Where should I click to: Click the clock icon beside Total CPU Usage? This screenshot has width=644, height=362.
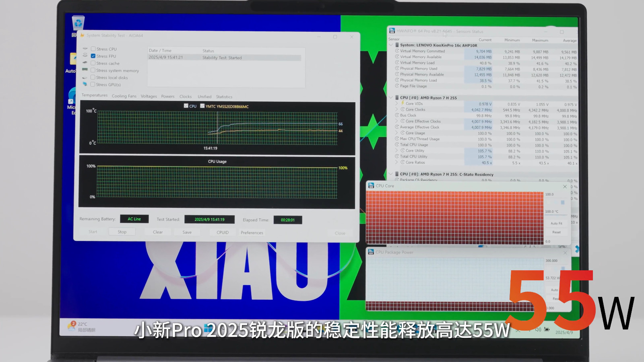tap(397, 144)
